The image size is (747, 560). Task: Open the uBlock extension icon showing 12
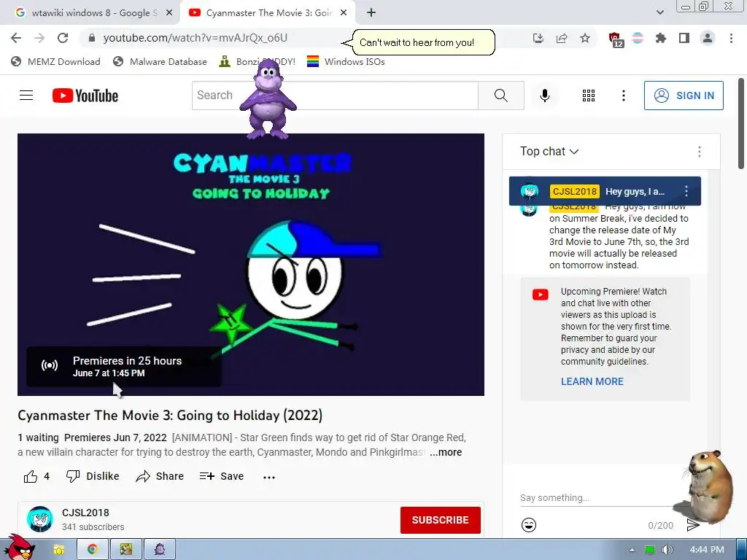click(616, 39)
